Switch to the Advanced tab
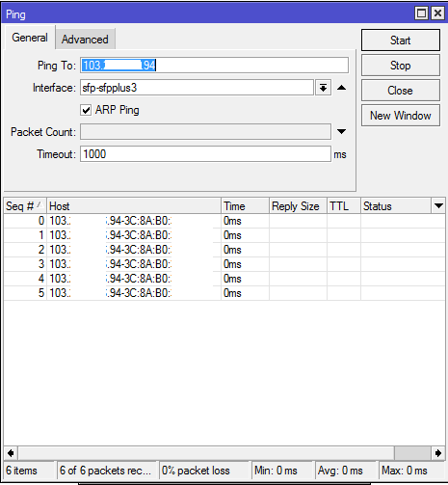The height and width of the screenshot is (485, 448). pyautogui.click(x=85, y=40)
